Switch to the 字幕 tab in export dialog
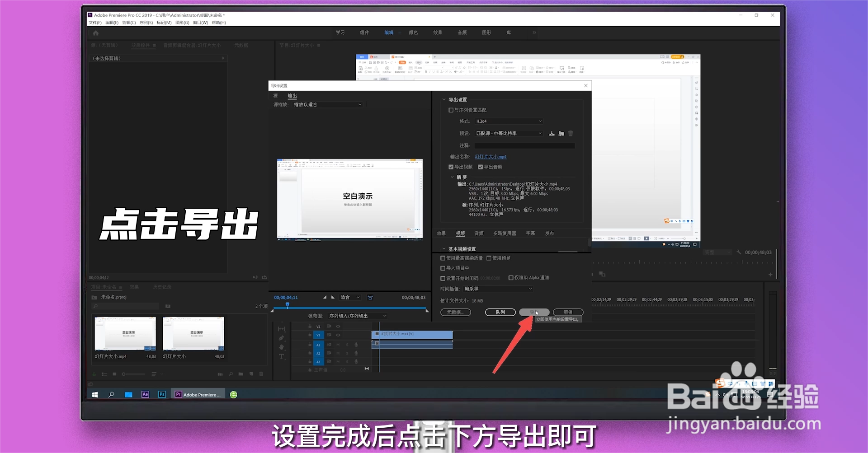The width and height of the screenshot is (868, 453). pos(530,234)
